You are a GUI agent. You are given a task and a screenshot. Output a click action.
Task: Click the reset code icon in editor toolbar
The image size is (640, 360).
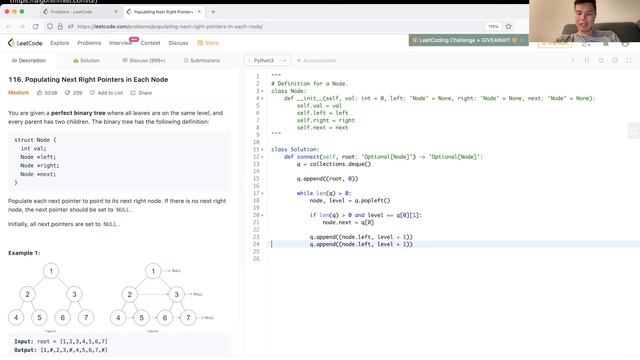pos(601,60)
